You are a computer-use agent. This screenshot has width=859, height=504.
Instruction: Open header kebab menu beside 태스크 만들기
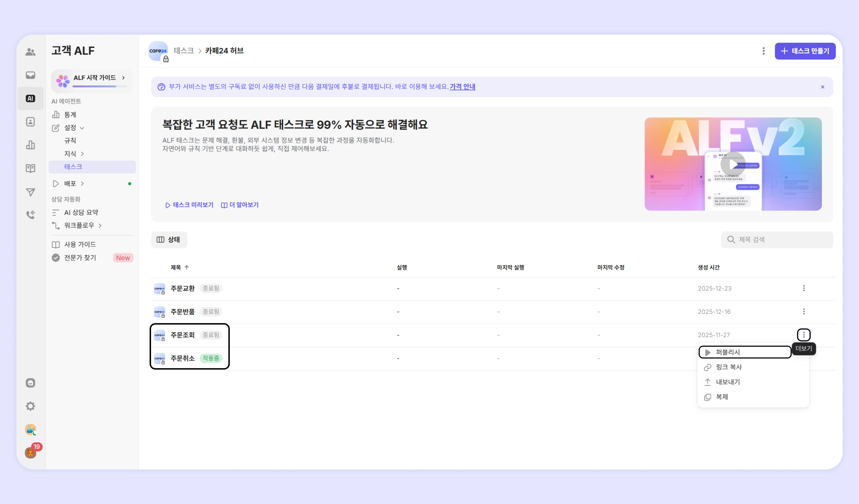763,51
